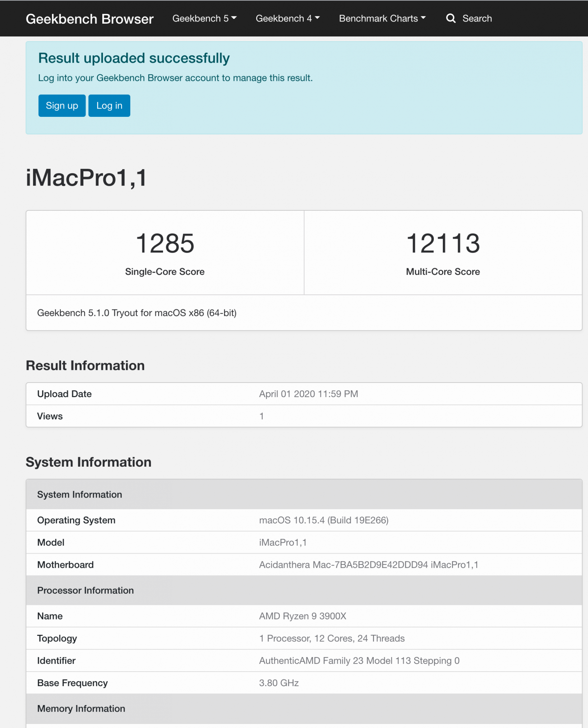The image size is (588, 728).
Task: Click the Search link in navbar
Action: tap(477, 19)
